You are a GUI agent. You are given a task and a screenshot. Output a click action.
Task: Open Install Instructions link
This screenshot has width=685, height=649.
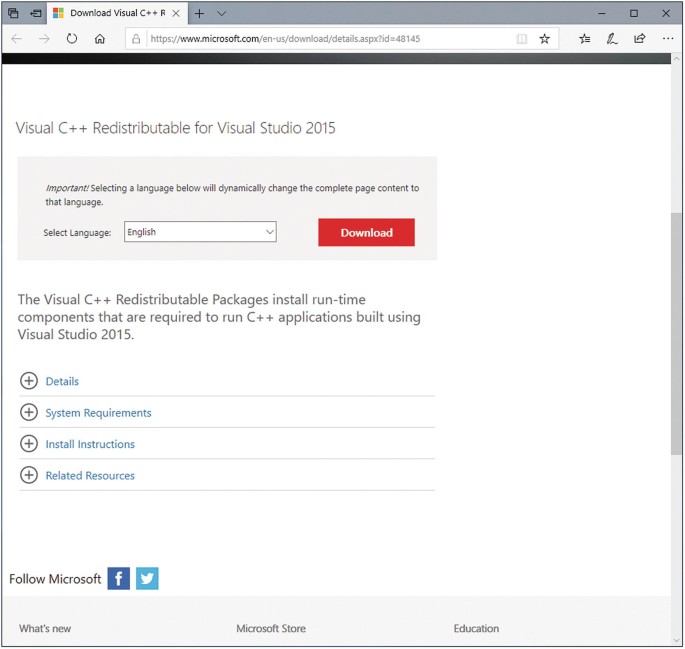click(90, 444)
